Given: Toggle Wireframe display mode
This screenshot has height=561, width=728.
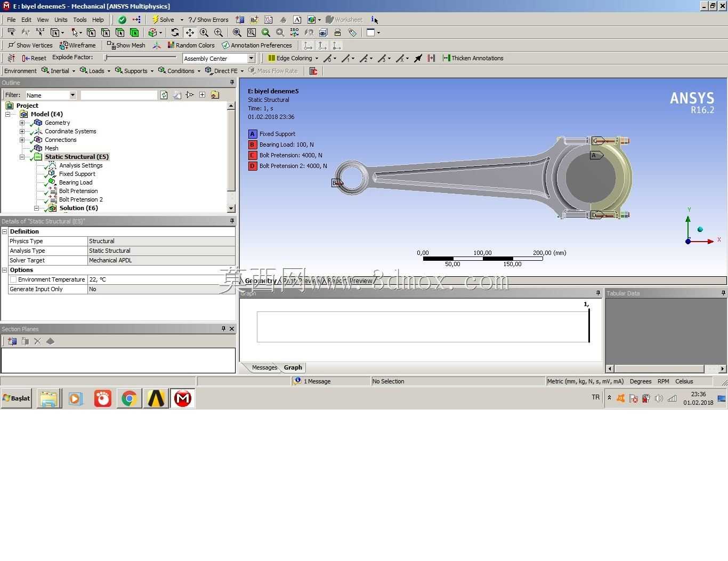Looking at the screenshot, I should [x=78, y=45].
